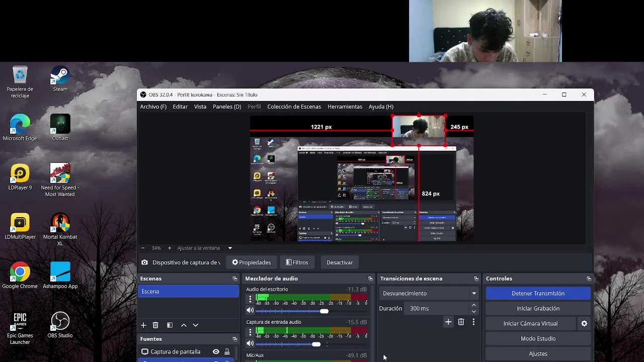The image size is (644, 362).
Task: Open Papelera de reciclaje desktop icon
Action: [x=20, y=82]
